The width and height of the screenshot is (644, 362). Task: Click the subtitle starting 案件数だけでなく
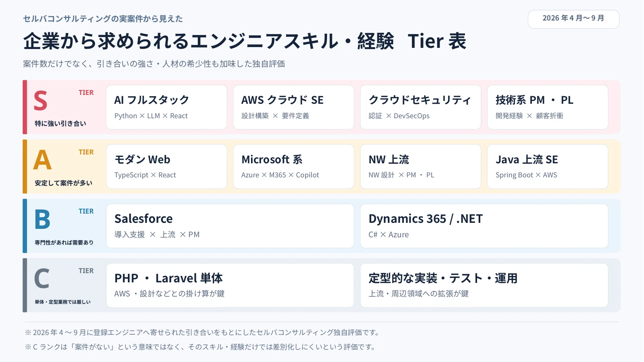click(x=154, y=64)
